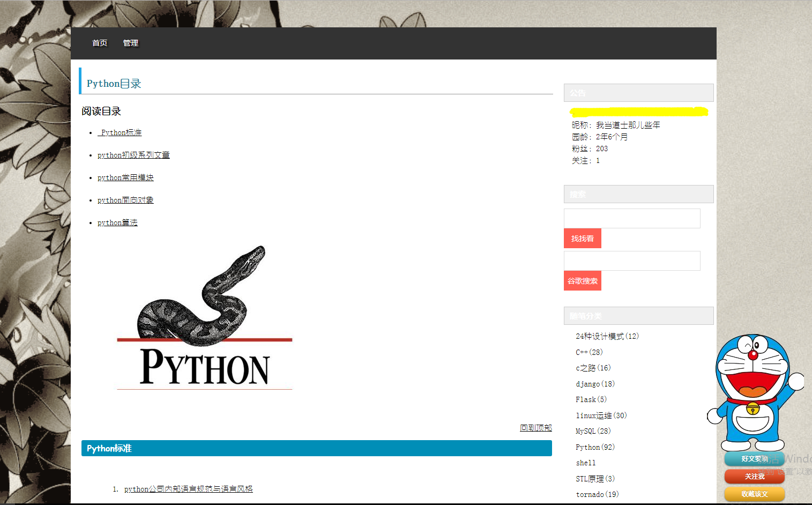The height and width of the screenshot is (505, 812).
Task: Open the c之路(16) category
Action: (x=593, y=368)
